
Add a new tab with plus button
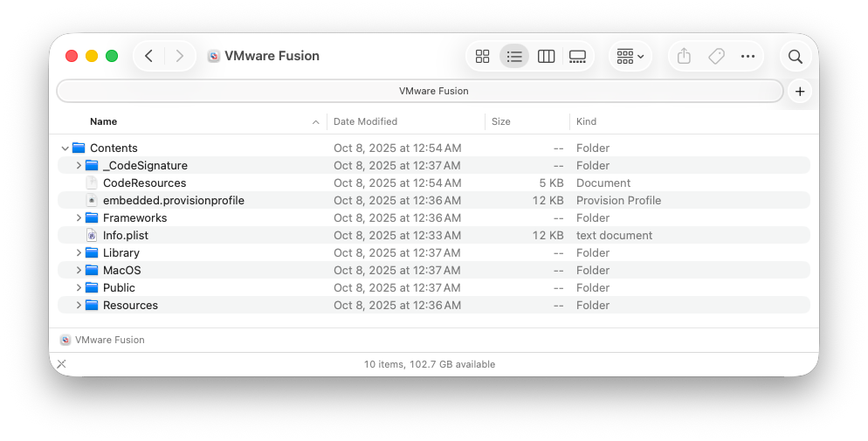coord(800,92)
